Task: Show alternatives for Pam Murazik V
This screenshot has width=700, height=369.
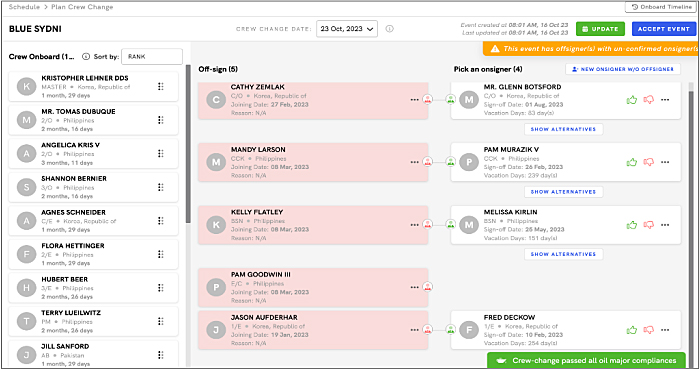Action: (x=563, y=191)
